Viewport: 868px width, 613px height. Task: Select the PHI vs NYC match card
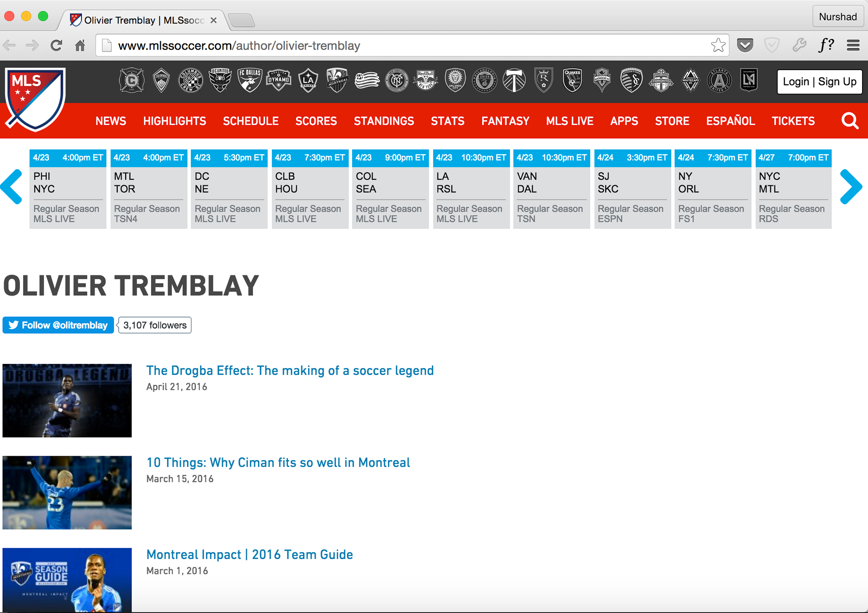tap(68, 189)
